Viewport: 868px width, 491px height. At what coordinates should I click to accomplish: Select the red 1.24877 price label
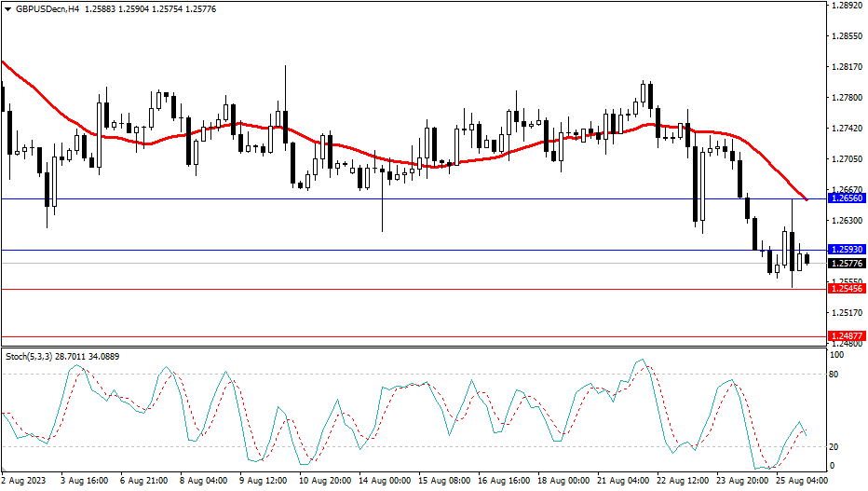(847, 335)
